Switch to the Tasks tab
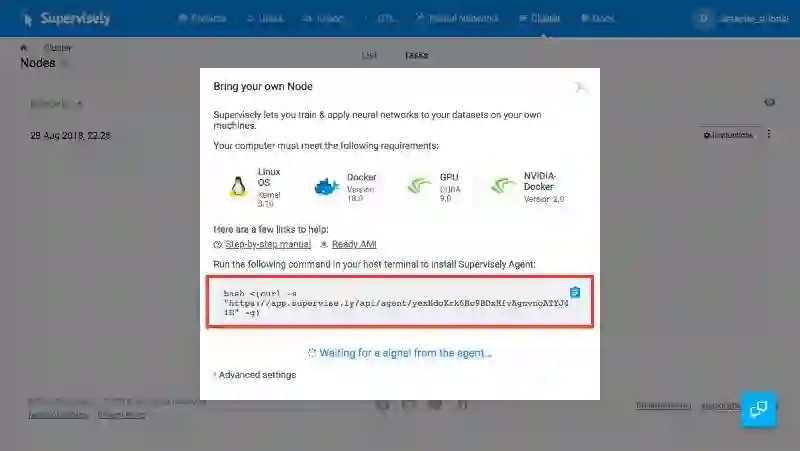This screenshot has height=451, width=800. pos(416,55)
